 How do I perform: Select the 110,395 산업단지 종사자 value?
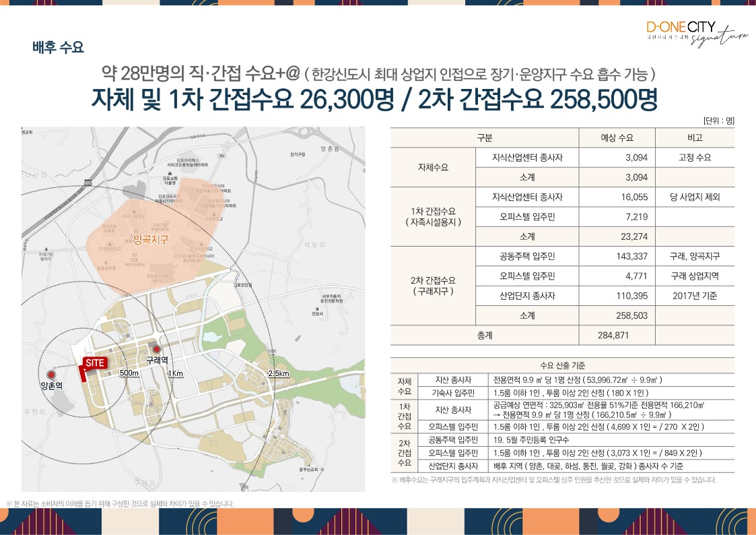pyautogui.click(x=631, y=295)
